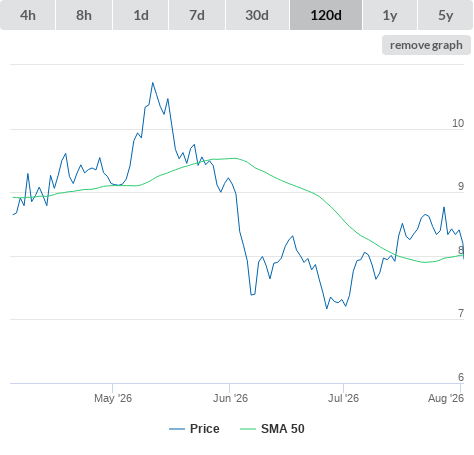Switch to the 8h time range
Image resolution: width=474 pixels, height=455 pixels.
coord(84,15)
